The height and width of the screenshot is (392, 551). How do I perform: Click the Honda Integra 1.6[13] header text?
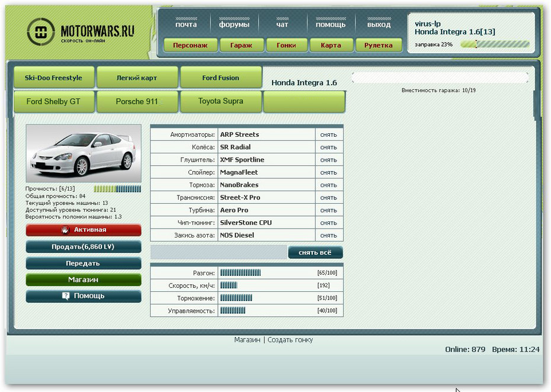[x=454, y=32]
